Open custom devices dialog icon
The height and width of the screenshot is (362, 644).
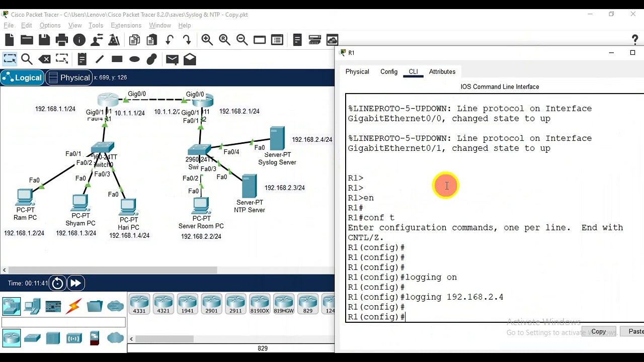277,40
